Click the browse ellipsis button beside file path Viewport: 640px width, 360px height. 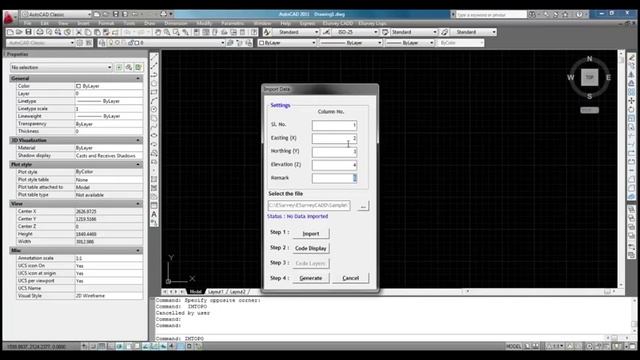click(x=363, y=206)
